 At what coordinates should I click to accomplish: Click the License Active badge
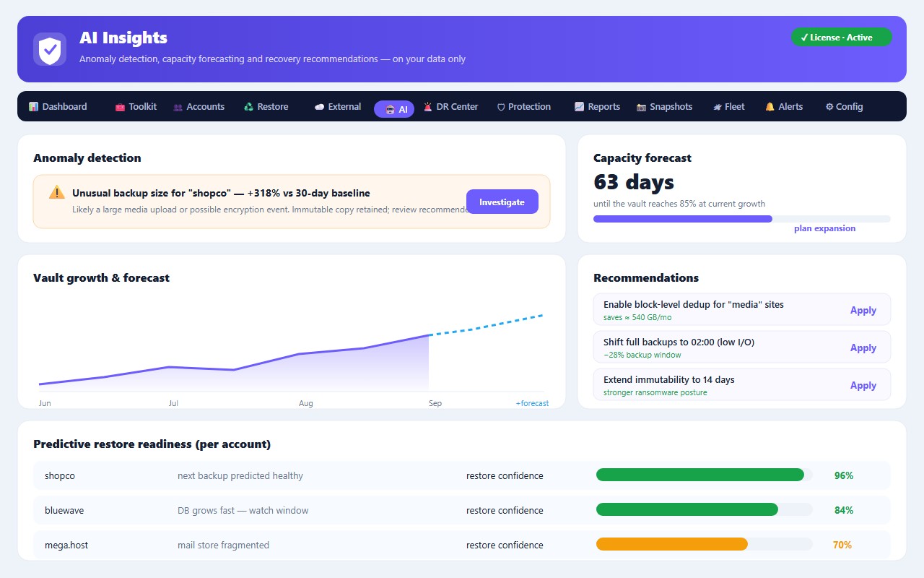[842, 38]
